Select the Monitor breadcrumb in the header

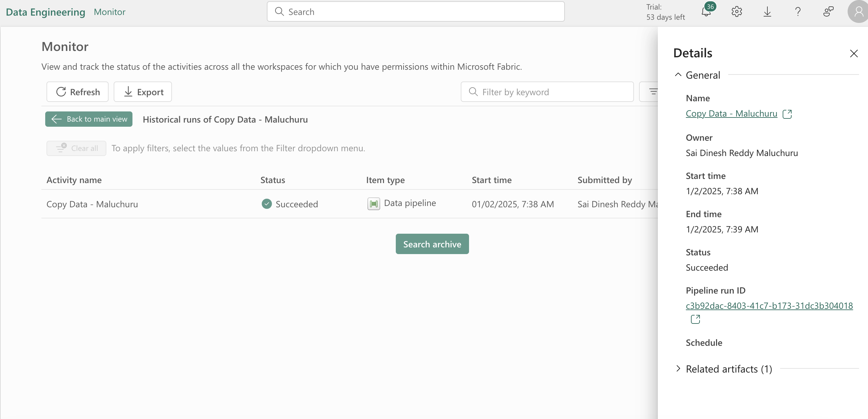[110, 12]
